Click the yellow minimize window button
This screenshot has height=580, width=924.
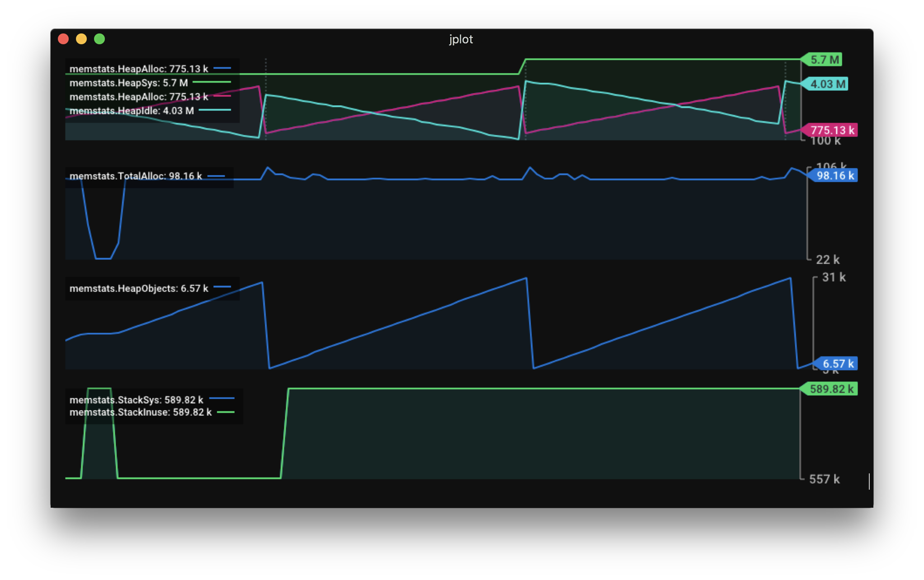pos(81,39)
